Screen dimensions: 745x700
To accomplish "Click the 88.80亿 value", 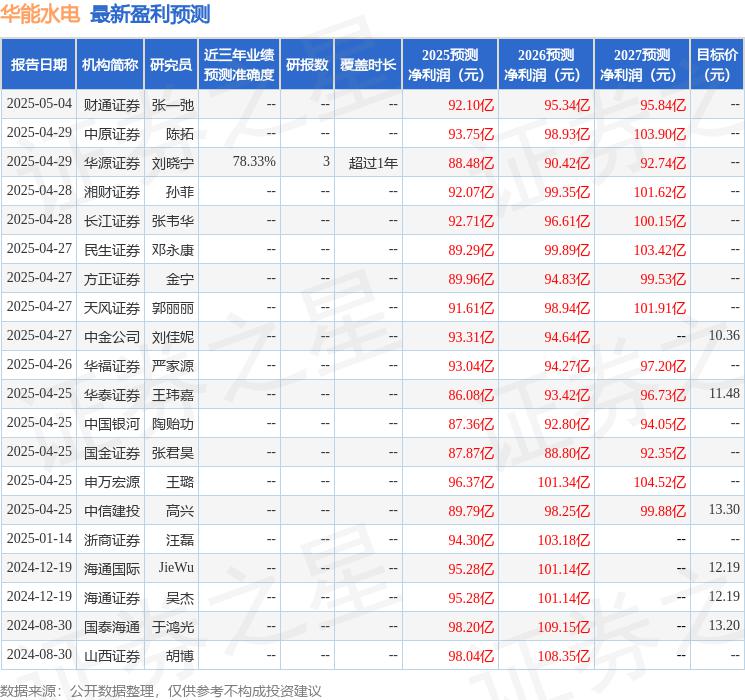I will pyautogui.click(x=567, y=453).
